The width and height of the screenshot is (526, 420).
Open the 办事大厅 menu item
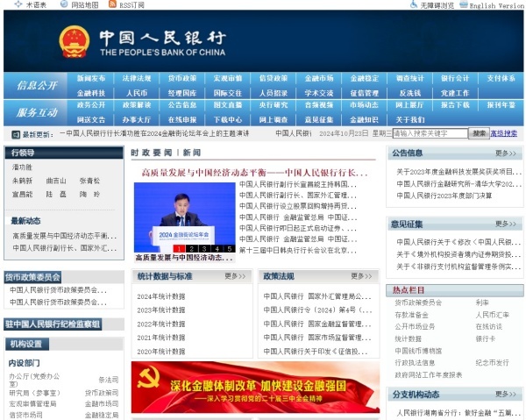(x=137, y=120)
